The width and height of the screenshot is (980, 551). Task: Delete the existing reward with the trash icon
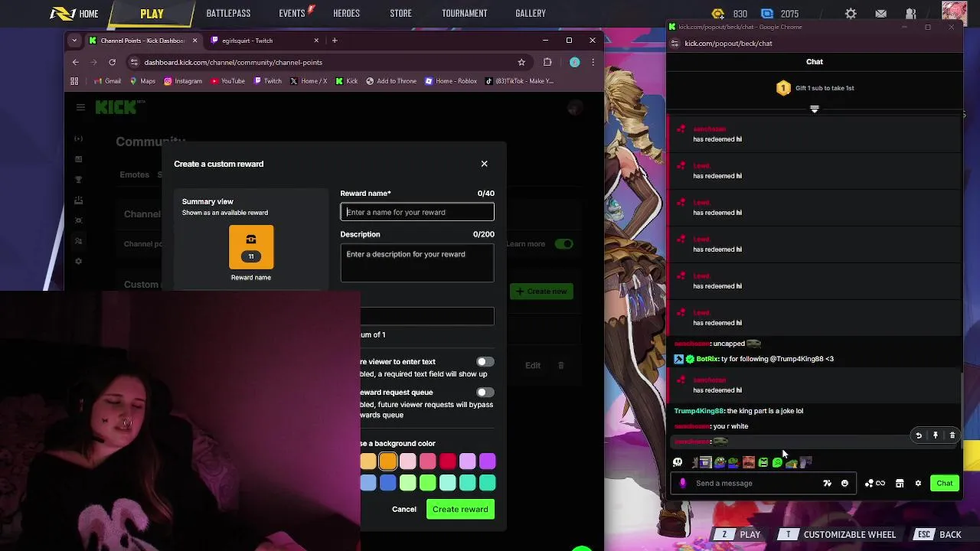560,366
